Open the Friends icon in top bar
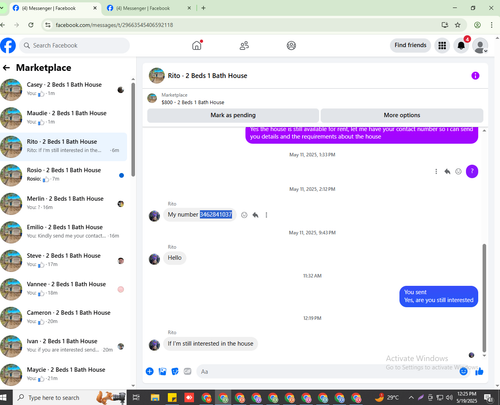The image size is (500, 405). point(244,45)
